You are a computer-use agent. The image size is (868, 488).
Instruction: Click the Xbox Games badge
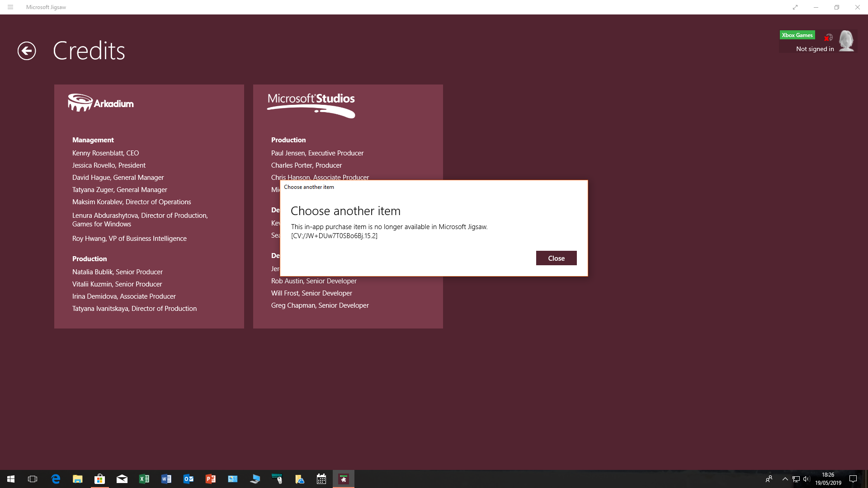point(797,35)
